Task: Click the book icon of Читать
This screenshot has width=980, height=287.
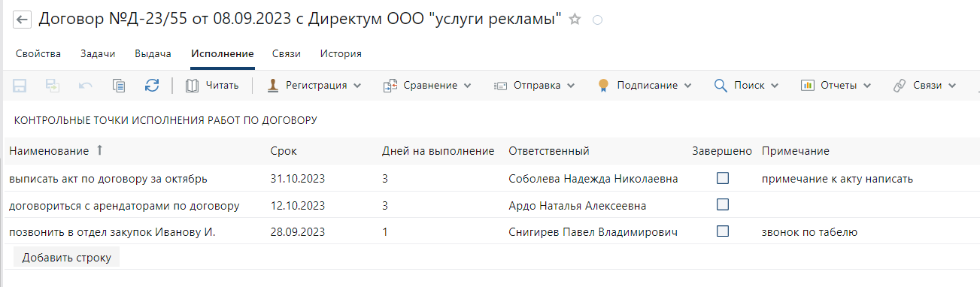Action: pyautogui.click(x=193, y=86)
